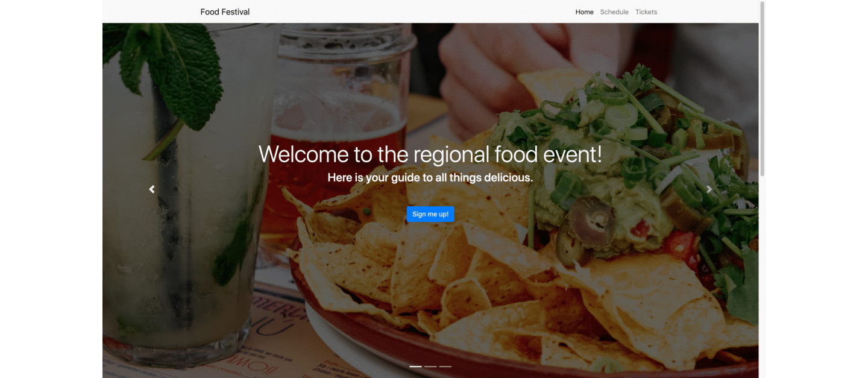
Task: Click the 'Here is your guide' subtitle text
Action: click(430, 178)
